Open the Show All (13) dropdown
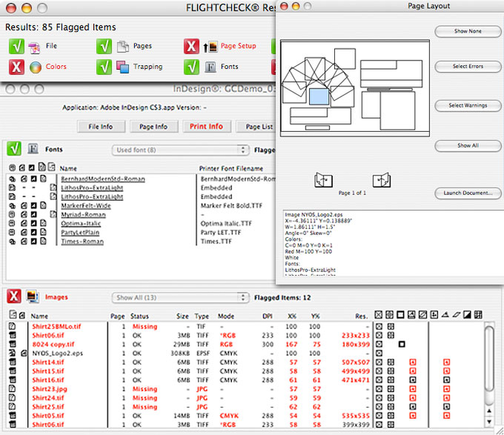504x435 pixels. (180, 297)
